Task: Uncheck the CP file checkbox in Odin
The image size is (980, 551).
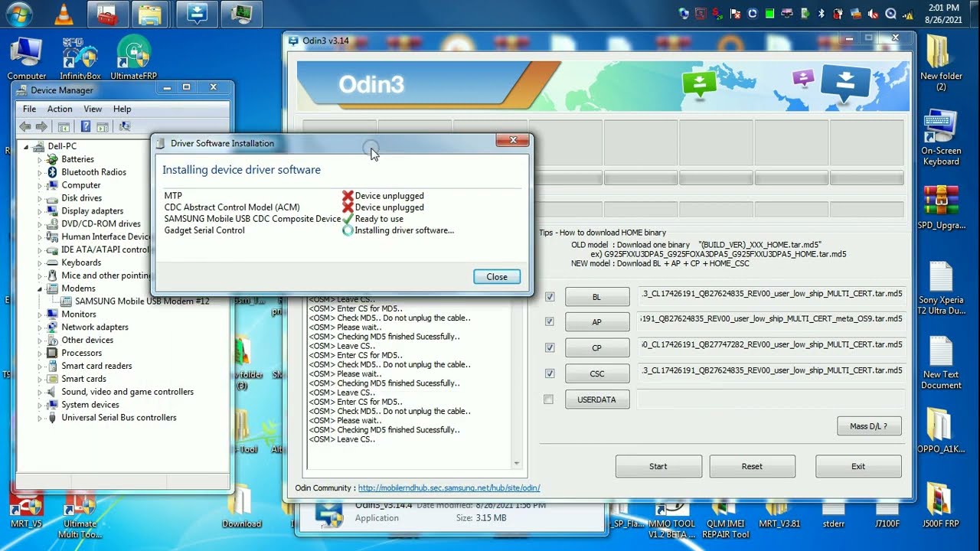Action: coord(549,347)
